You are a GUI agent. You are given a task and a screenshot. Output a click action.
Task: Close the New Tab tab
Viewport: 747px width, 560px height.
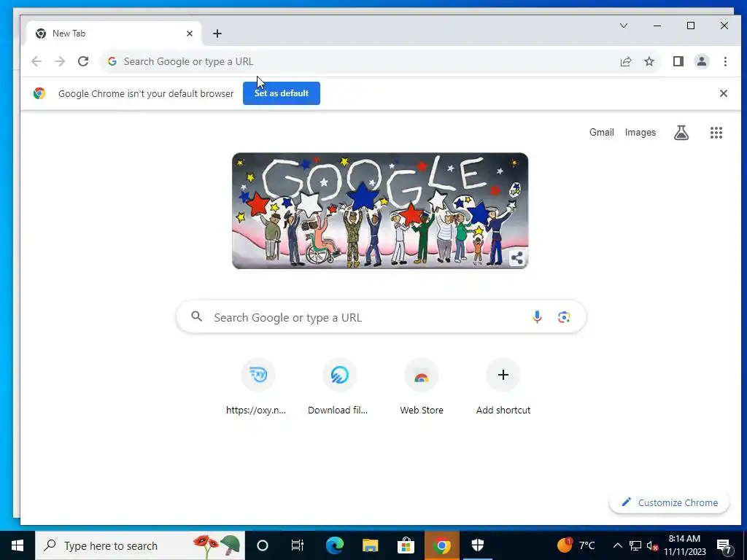click(190, 34)
